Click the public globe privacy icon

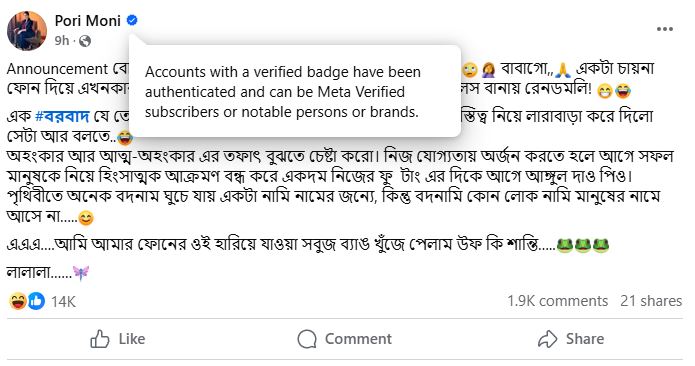pos(85,41)
